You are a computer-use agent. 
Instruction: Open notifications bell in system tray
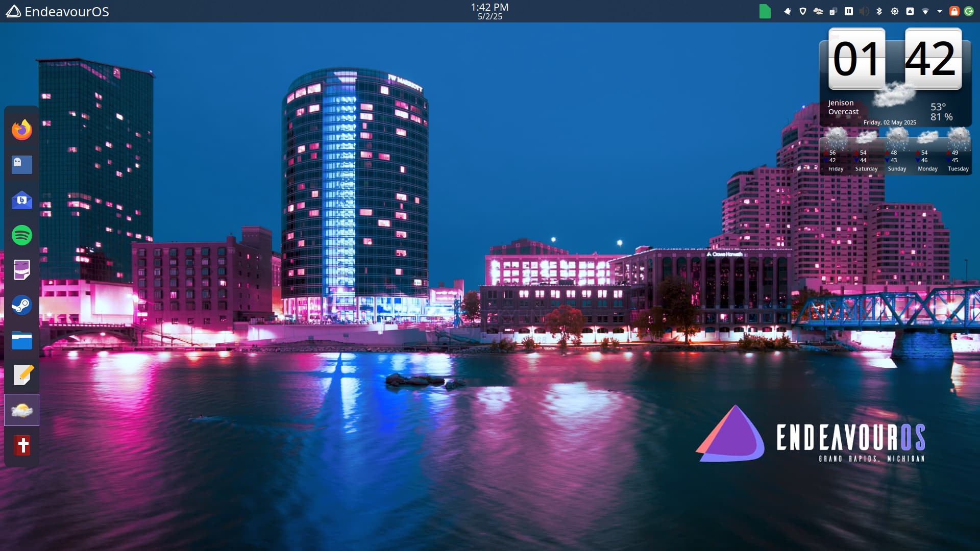coord(788,11)
